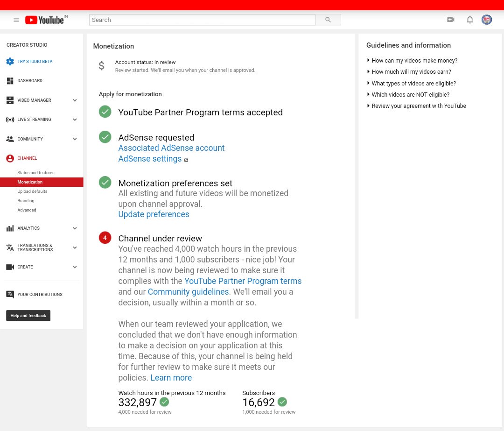Click Help and feedback button
Image resolution: width=504 pixels, height=431 pixels.
pos(28,316)
